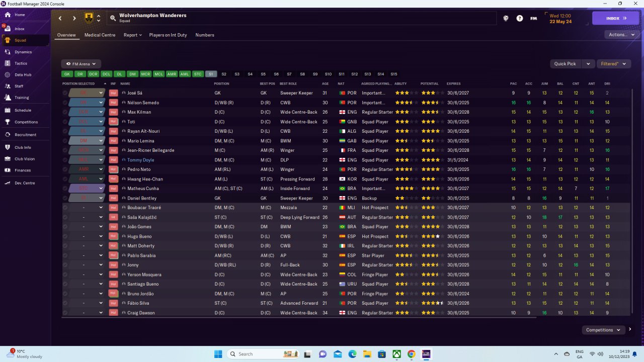Open Hwang Hee-Chan's player profile
644x362 pixels.
point(145,179)
